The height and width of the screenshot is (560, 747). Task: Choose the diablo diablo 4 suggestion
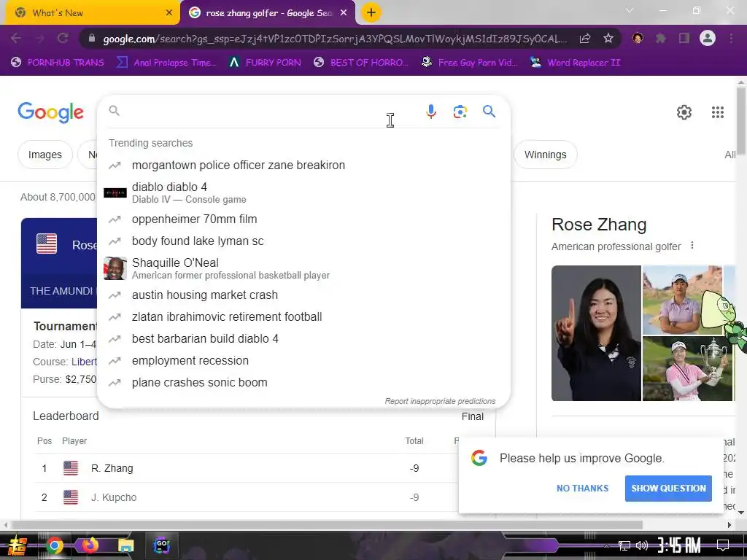coord(303,192)
